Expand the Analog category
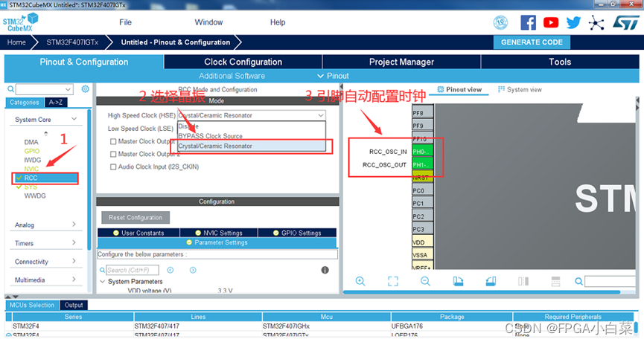Image resolution: width=644 pixels, height=342 pixels. (x=74, y=225)
